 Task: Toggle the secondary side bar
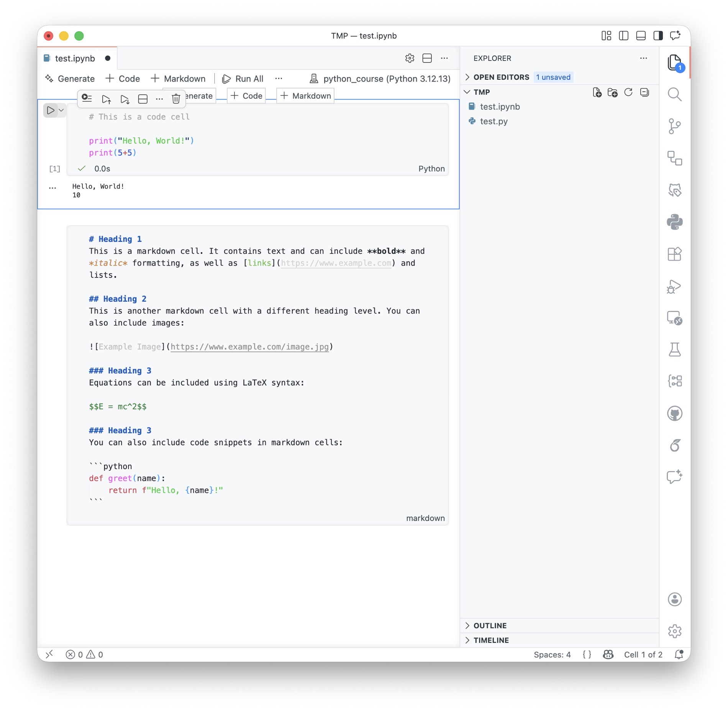[x=658, y=36]
